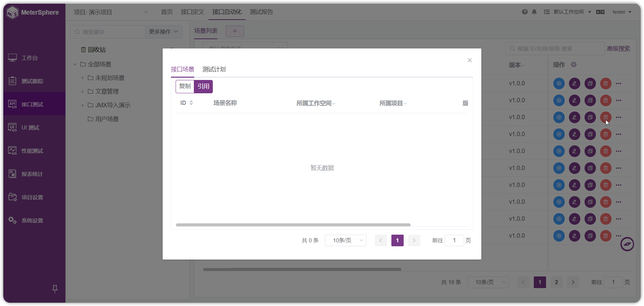Select the 引用 mode option

point(203,86)
